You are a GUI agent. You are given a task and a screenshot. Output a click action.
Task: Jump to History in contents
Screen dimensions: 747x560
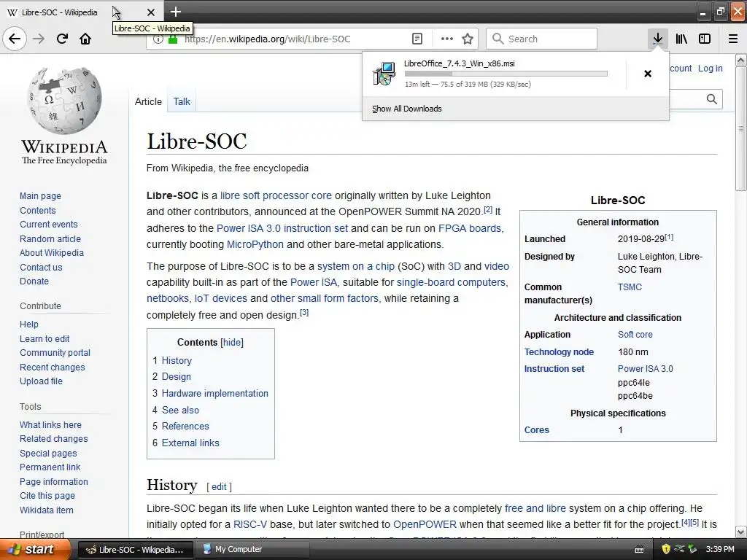[x=177, y=360]
